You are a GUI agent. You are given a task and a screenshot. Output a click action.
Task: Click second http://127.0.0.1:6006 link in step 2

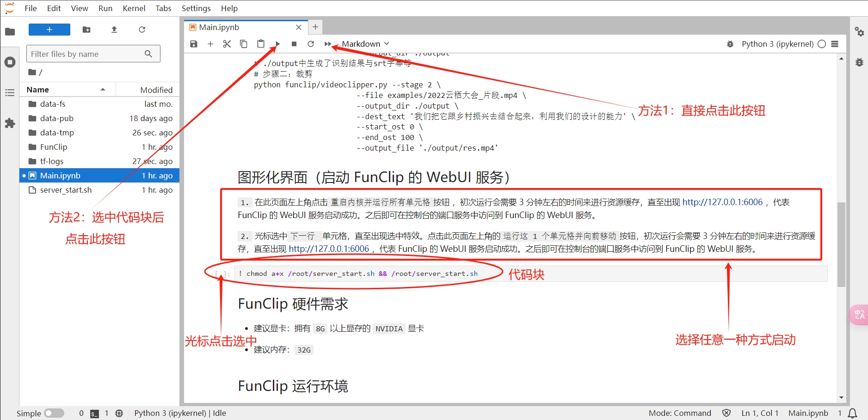tap(329, 249)
